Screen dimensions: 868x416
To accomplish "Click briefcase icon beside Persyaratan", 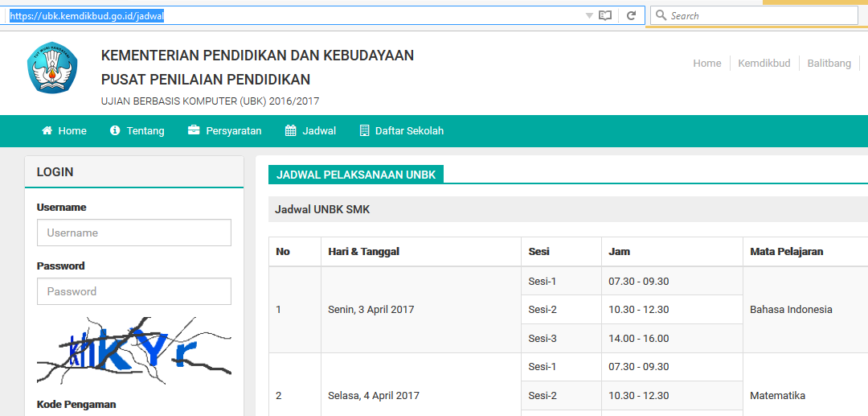I will tap(194, 130).
